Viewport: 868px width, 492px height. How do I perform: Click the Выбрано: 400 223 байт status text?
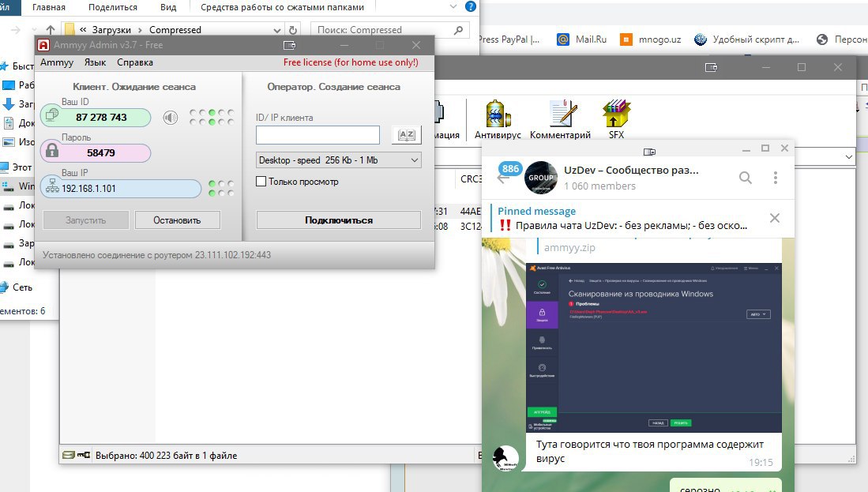pos(166,456)
